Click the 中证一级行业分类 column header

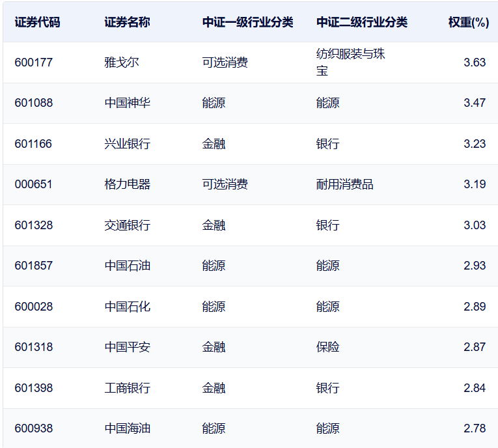[248, 22]
